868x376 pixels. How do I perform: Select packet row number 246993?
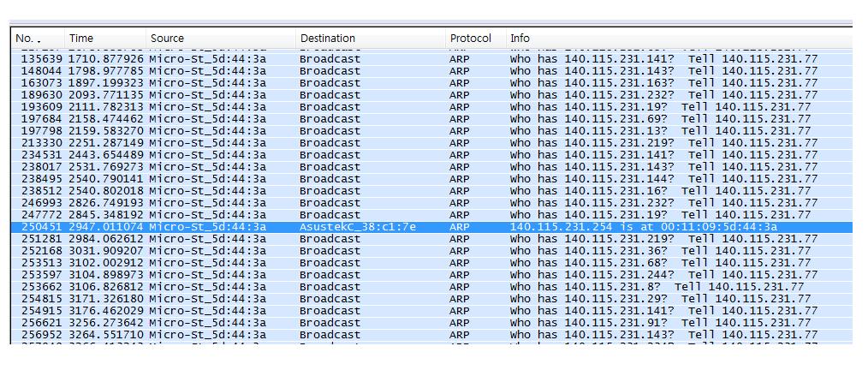tap(39, 203)
